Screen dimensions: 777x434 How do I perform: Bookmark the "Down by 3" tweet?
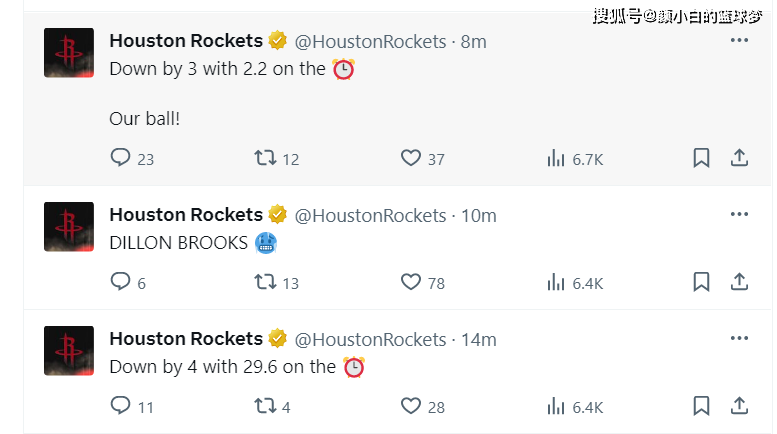click(x=701, y=158)
